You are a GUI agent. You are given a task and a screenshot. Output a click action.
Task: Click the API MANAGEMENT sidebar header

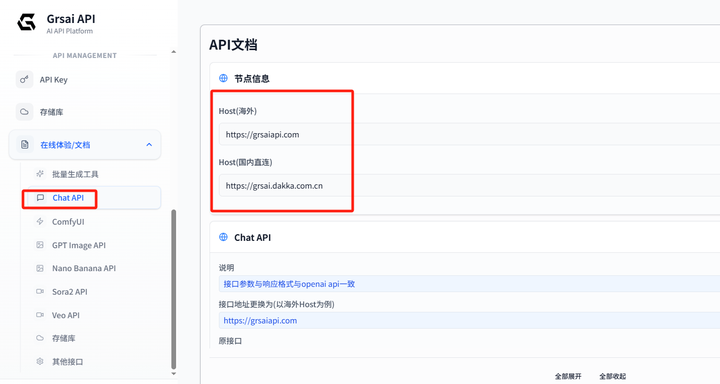click(x=84, y=56)
